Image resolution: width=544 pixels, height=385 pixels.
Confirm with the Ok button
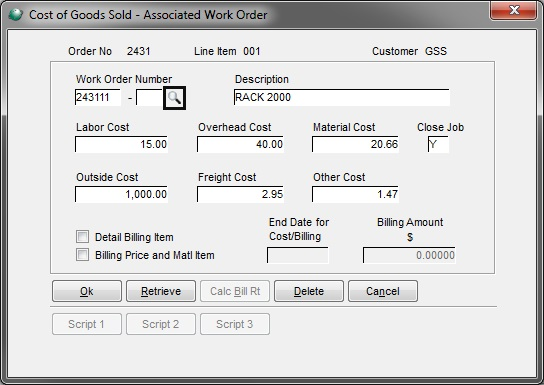(x=87, y=291)
